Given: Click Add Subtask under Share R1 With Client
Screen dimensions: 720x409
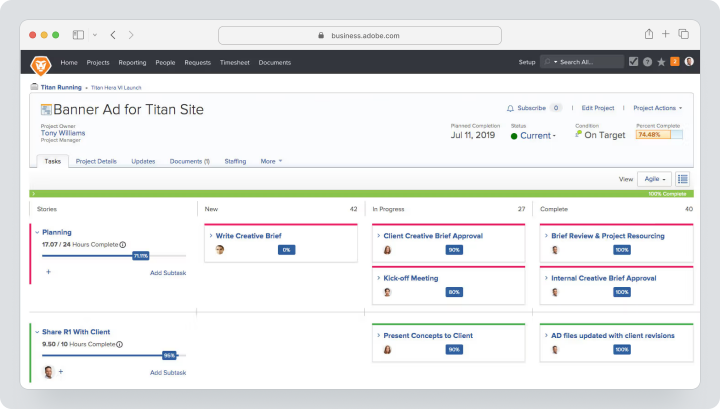Looking at the screenshot, I should (x=168, y=373).
